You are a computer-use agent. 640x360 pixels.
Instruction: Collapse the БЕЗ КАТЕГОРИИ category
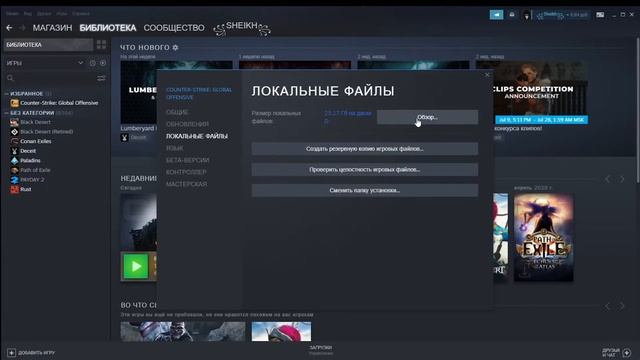(x=7, y=113)
